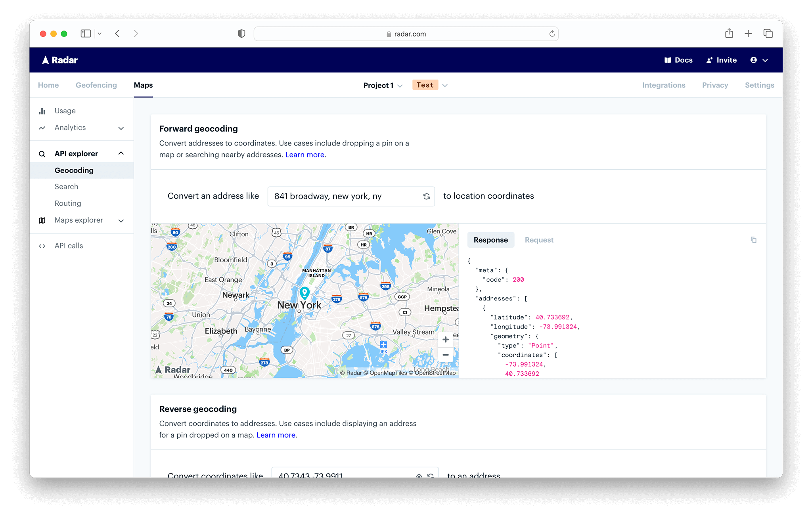Click the Radar watermark on the map

click(172, 370)
